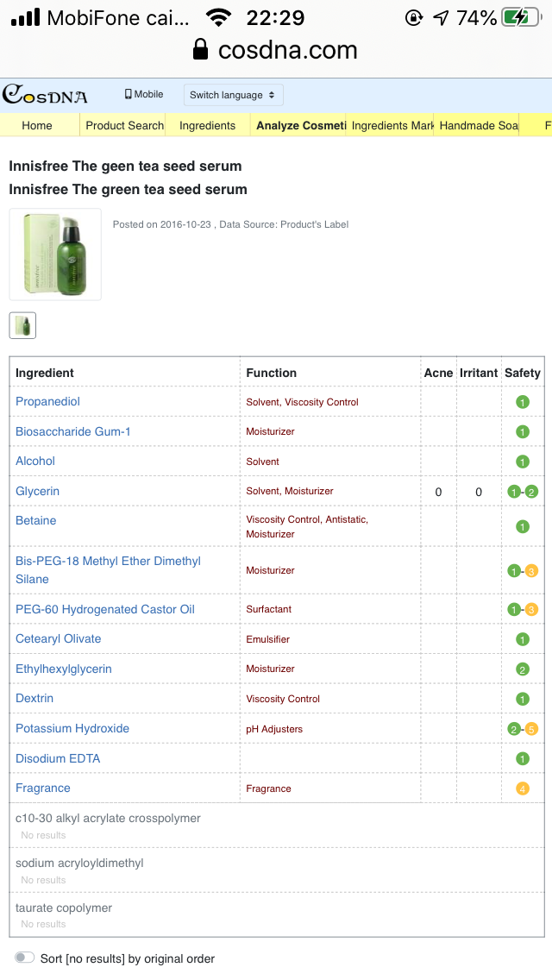
Task: Select the small product thumbnail
Action: [x=22, y=325]
